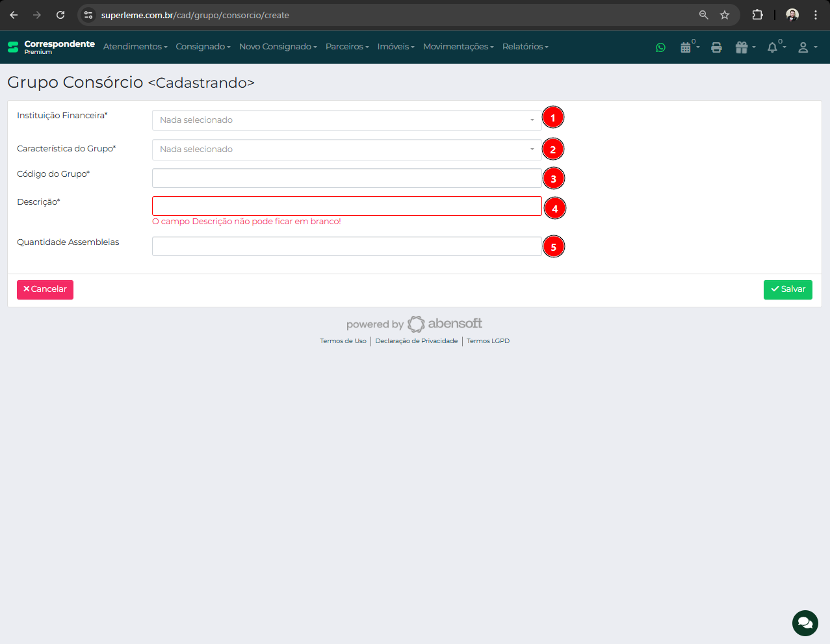Focus the Código do Grupo field
Image resolution: width=830 pixels, height=644 pixels.
coord(346,178)
